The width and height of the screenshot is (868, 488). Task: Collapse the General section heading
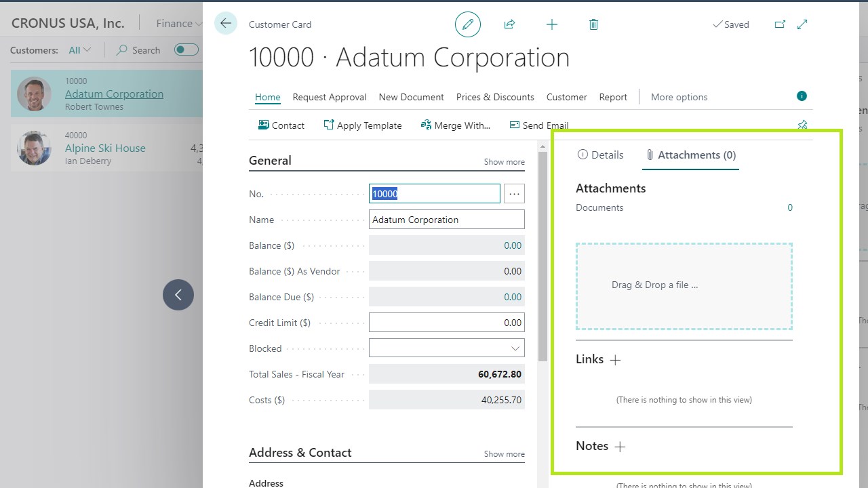[270, 161]
